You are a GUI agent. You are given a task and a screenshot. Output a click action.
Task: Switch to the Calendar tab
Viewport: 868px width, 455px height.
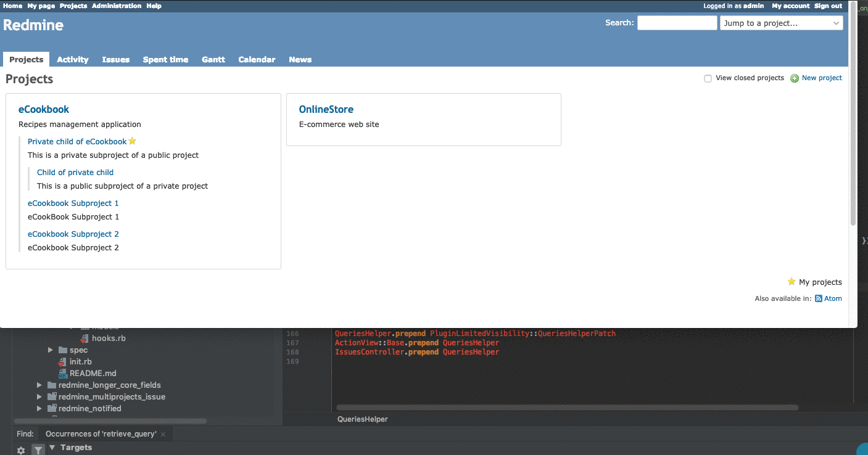[x=257, y=60]
